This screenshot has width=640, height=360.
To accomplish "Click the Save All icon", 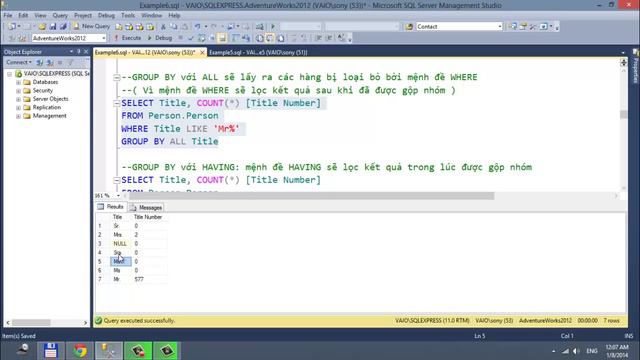I will click(63, 27).
